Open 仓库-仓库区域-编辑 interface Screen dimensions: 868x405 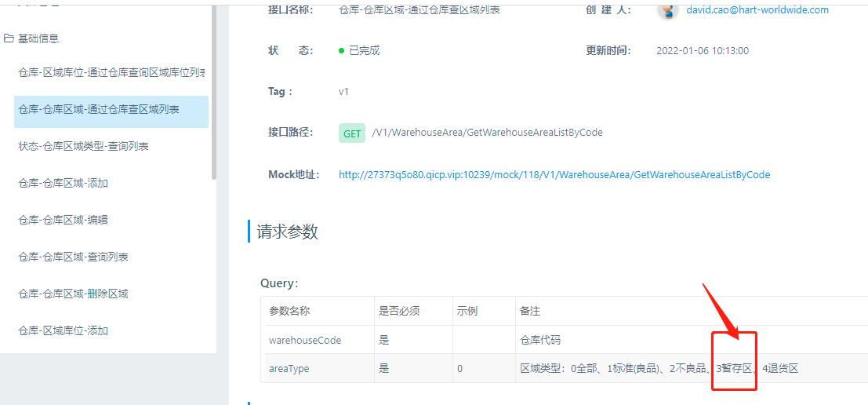pos(63,221)
